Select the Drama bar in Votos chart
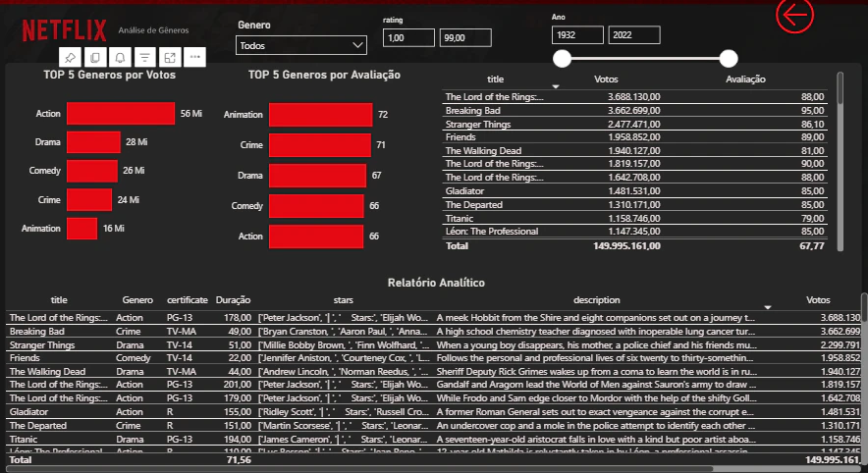Viewport: 868px width, 473px height. coord(93,142)
